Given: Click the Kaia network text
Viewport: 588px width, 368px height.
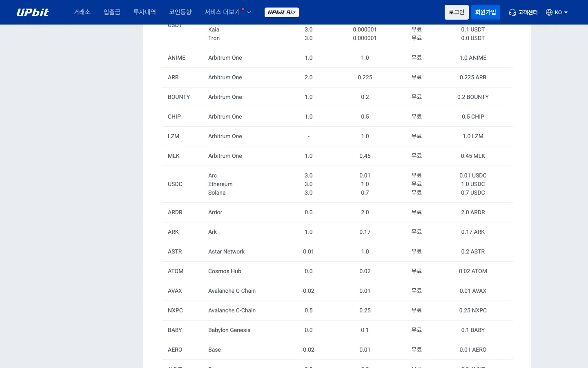Looking at the screenshot, I should pos(214,29).
